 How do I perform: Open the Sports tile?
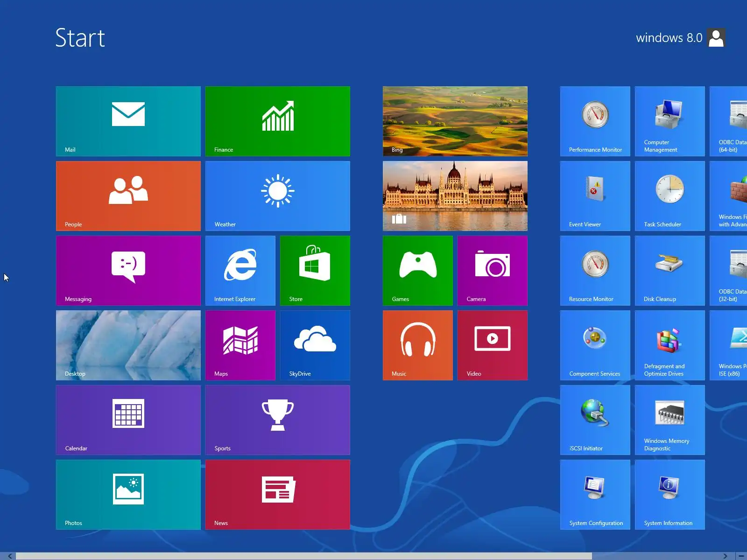pyautogui.click(x=278, y=420)
